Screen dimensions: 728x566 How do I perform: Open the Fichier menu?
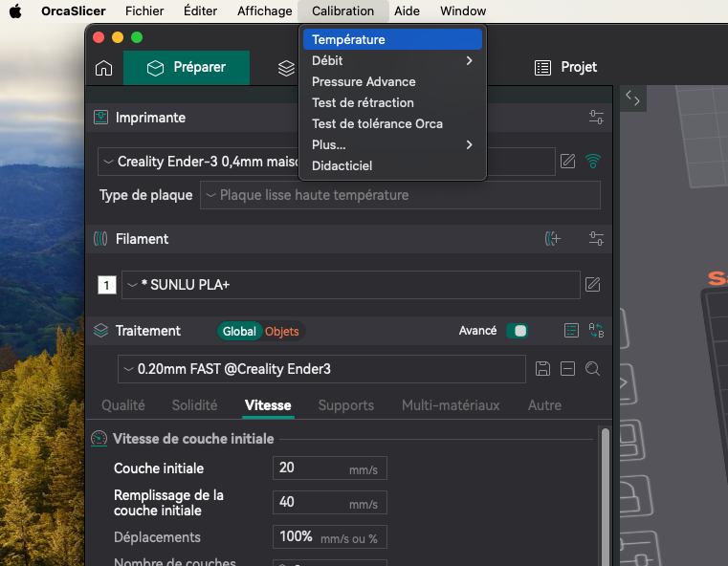click(x=144, y=11)
